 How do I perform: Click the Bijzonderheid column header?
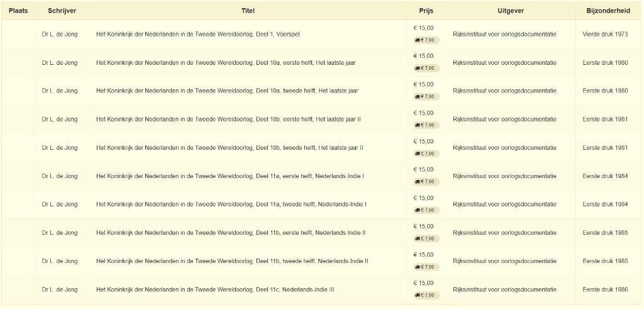[608, 11]
